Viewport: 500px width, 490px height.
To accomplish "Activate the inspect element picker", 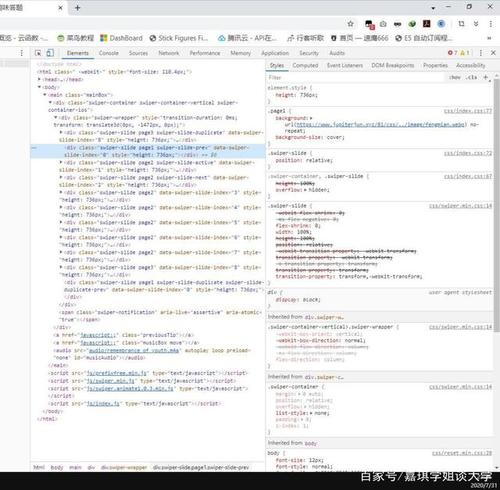I will [x=38, y=53].
